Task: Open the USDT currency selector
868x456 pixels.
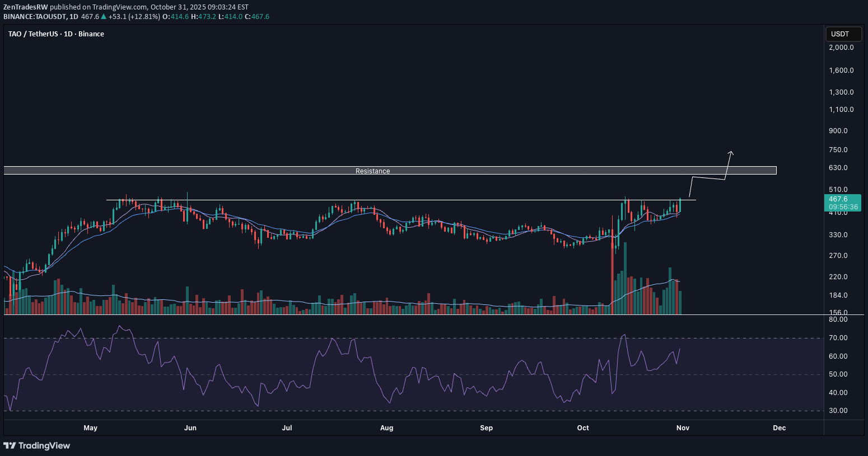Action: tap(839, 34)
